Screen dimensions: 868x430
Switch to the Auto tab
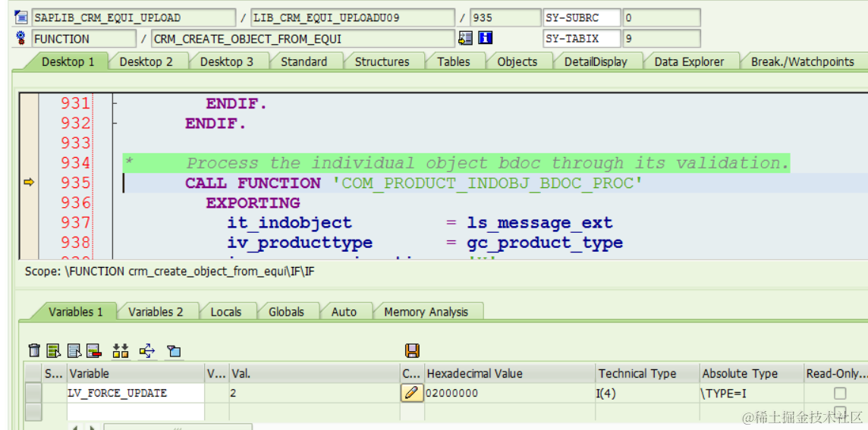tap(344, 312)
